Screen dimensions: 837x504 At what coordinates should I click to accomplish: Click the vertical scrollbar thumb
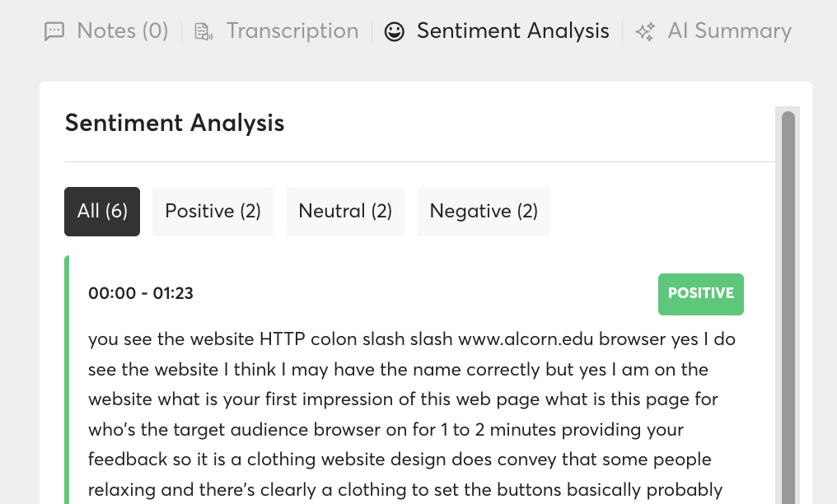point(788,305)
